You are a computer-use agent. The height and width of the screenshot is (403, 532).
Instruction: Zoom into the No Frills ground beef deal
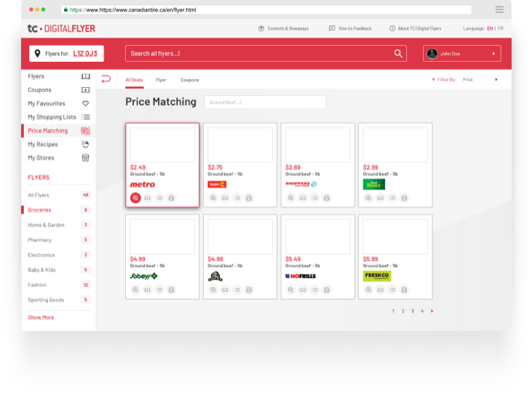coord(290,290)
